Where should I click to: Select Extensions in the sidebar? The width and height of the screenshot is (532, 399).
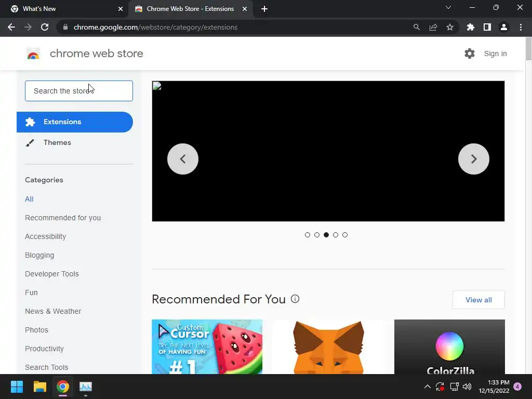pyautogui.click(x=75, y=122)
